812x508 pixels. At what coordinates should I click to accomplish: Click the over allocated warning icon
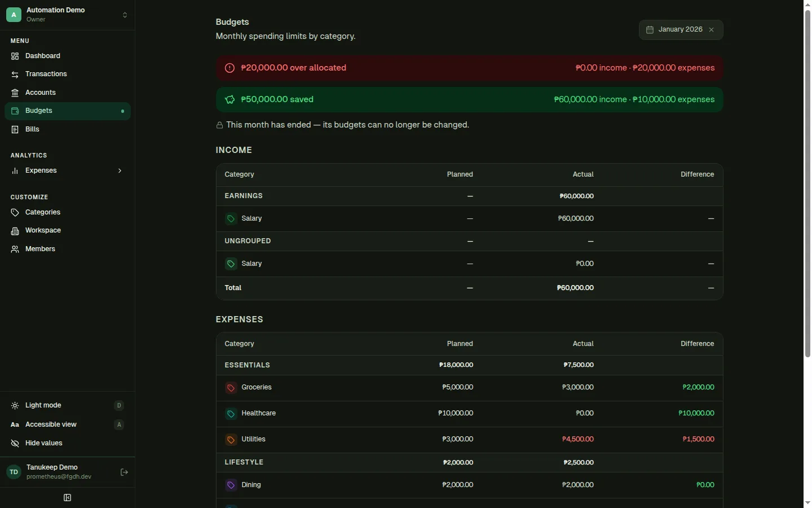230,68
